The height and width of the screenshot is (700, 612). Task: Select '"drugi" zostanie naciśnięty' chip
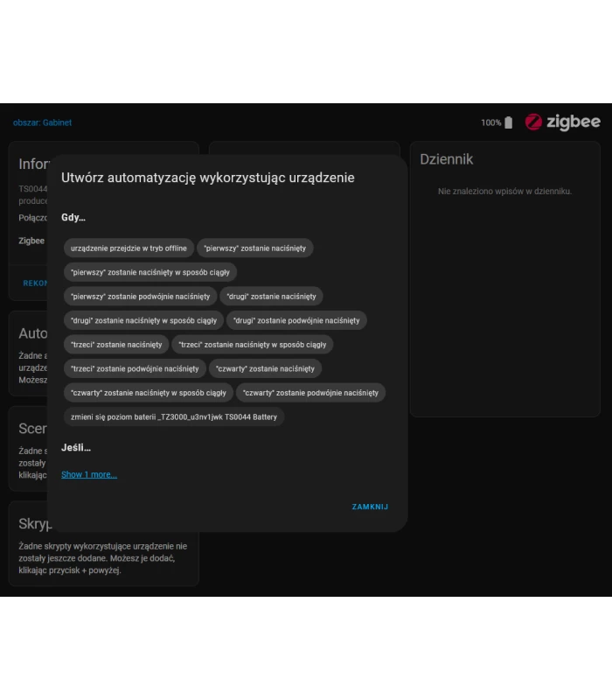pyautogui.click(x=271, y=297)
